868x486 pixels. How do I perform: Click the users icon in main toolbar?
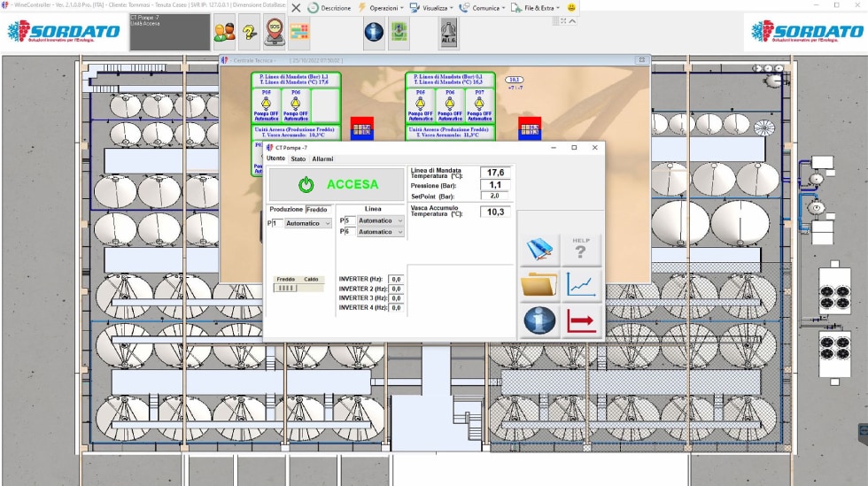click(x=224, y=31)
